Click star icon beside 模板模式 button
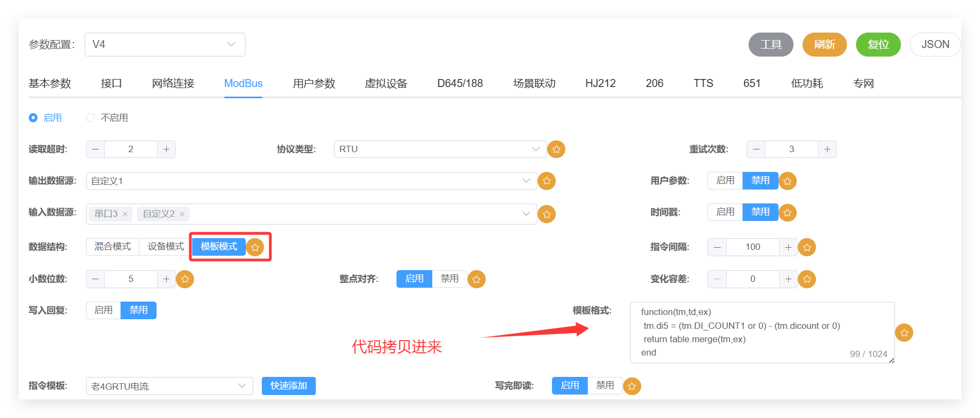This screenshot has width=980, height=418. (x=255, y=247)
